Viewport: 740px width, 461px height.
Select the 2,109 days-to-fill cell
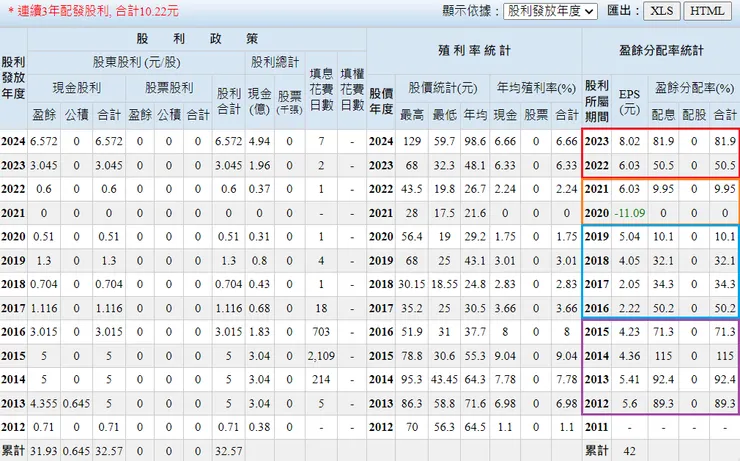pyautogui.click(x=321, y=356)
